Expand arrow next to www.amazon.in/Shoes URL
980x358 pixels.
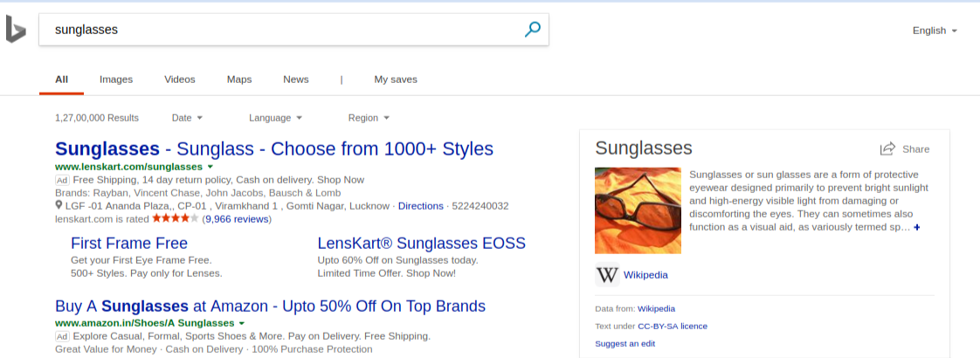tap(241, 323)
